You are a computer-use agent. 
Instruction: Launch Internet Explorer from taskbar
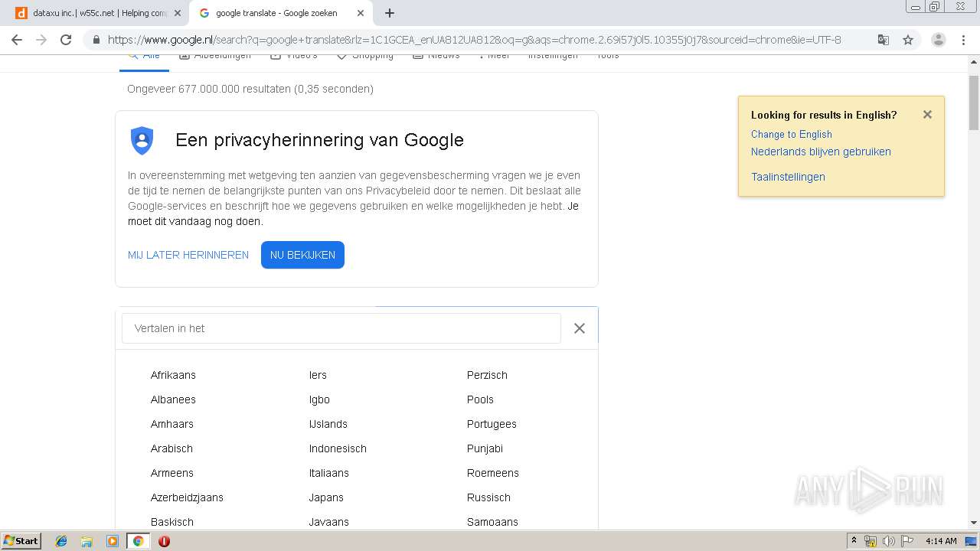pos(61,541)
